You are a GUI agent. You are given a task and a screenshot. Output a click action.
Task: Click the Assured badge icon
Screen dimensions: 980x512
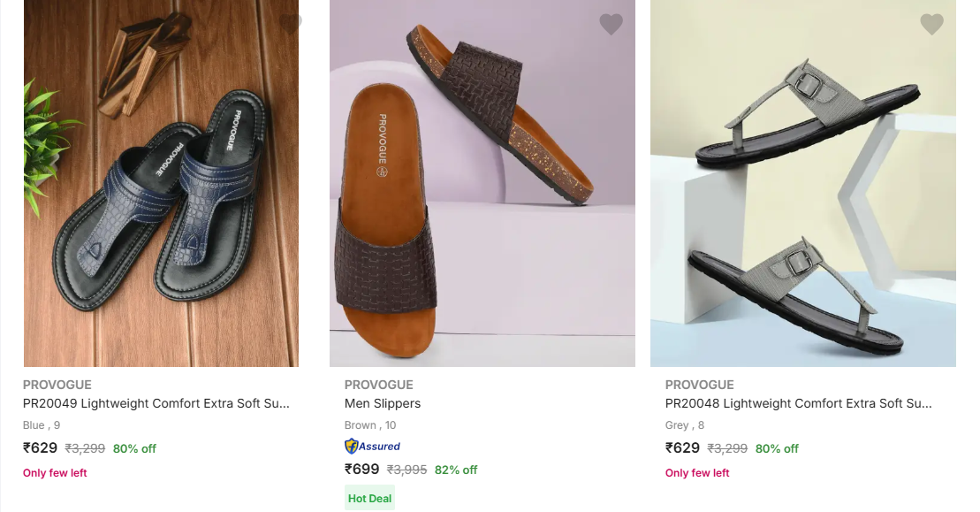pos(372,447)
